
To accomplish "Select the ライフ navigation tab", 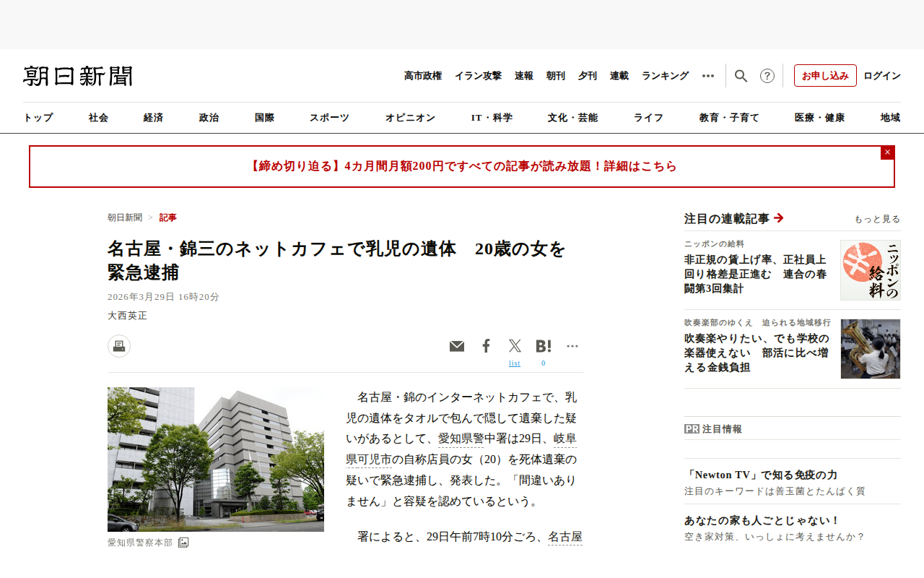I will (648, 118).
